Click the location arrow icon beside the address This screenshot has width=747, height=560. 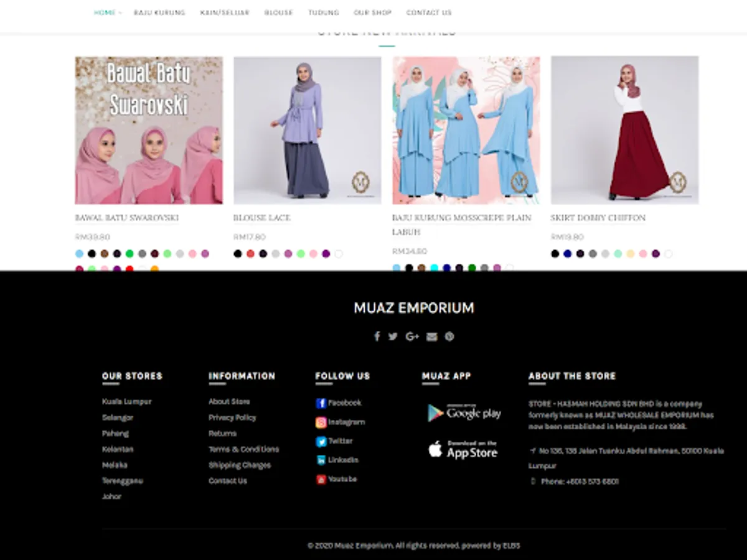(x=533, y=450)
